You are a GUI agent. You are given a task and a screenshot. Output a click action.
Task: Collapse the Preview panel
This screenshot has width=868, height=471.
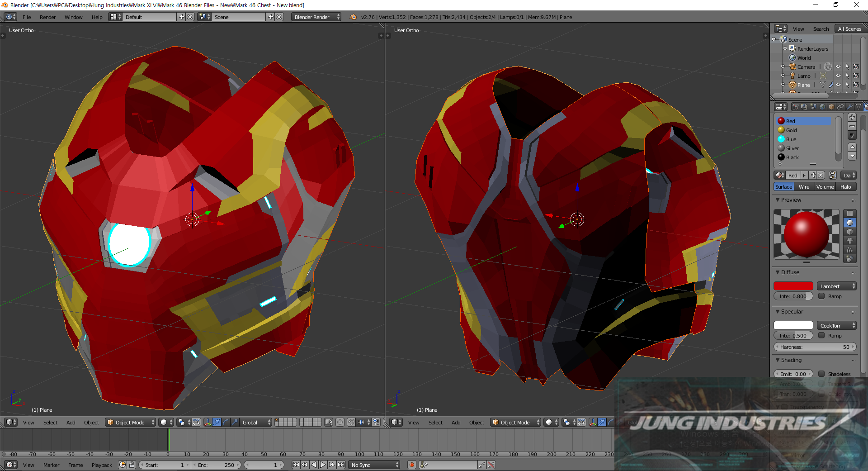(x=778, y=200)
